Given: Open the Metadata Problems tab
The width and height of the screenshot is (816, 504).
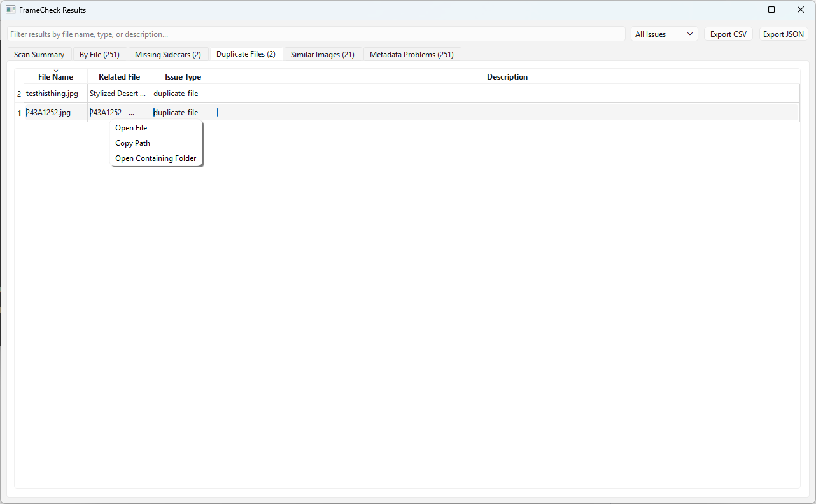Looking at the screenshot, I should [x=412, y=54].
